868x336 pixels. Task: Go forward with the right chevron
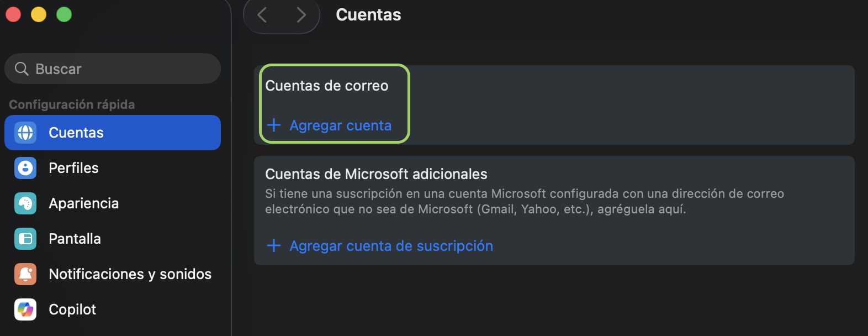click(301, 15)
